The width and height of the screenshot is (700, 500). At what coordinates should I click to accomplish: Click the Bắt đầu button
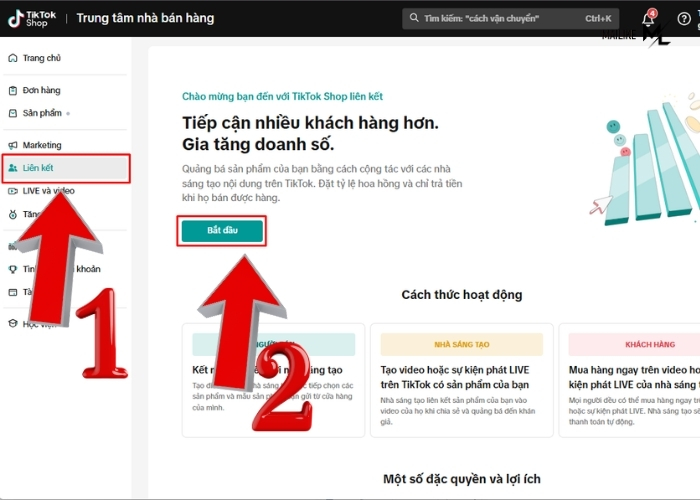[x=222, y=231]
